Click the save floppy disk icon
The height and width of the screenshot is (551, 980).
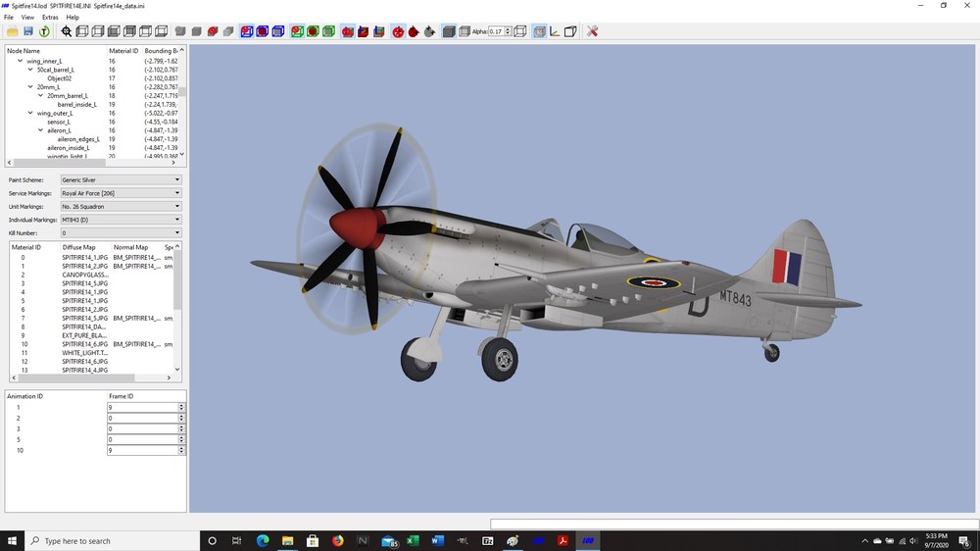[x=28, y=31]
